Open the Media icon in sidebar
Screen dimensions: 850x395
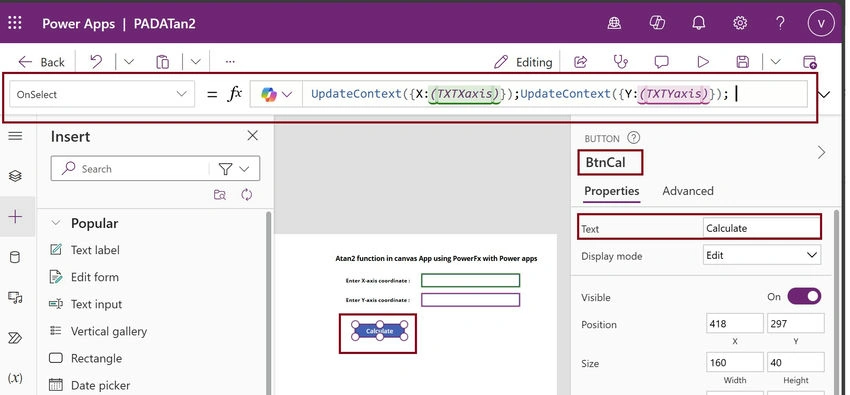[15, 297]
